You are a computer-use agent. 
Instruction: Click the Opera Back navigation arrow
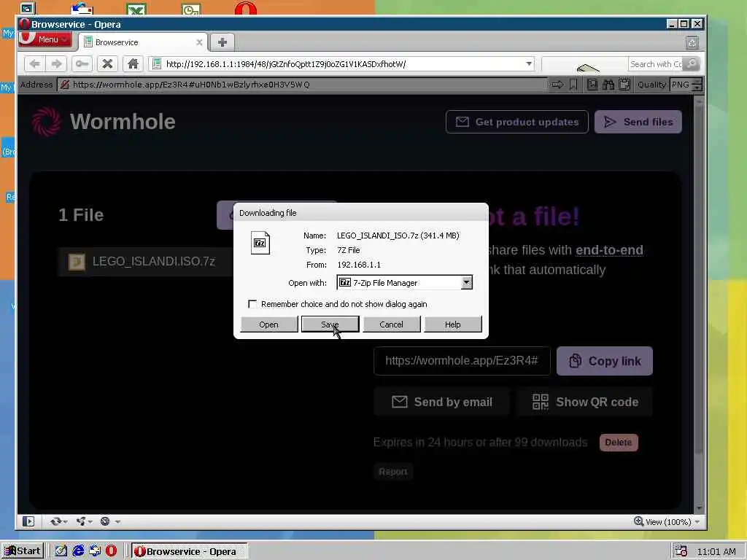35,64
